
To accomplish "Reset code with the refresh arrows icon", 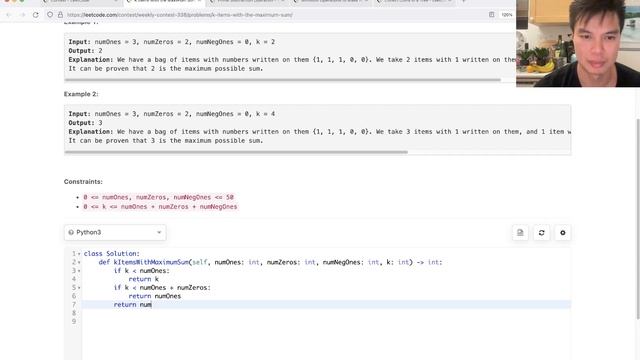I will (541, 233).
